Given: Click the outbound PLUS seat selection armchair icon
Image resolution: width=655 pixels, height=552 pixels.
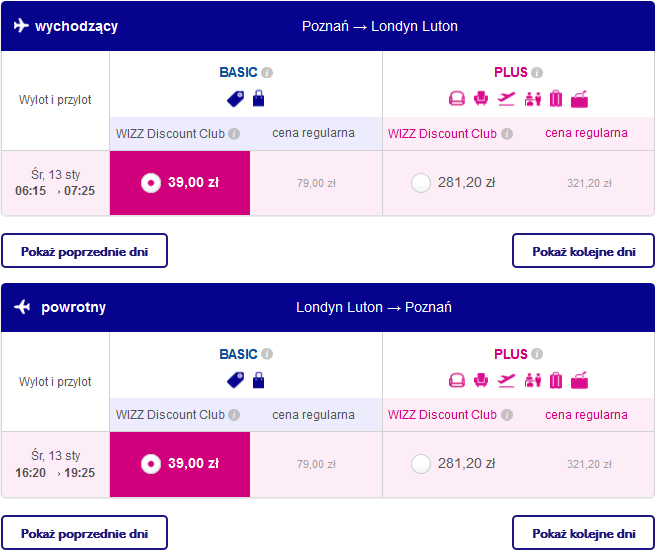Looking at the screenshot, I should (481, 98).
